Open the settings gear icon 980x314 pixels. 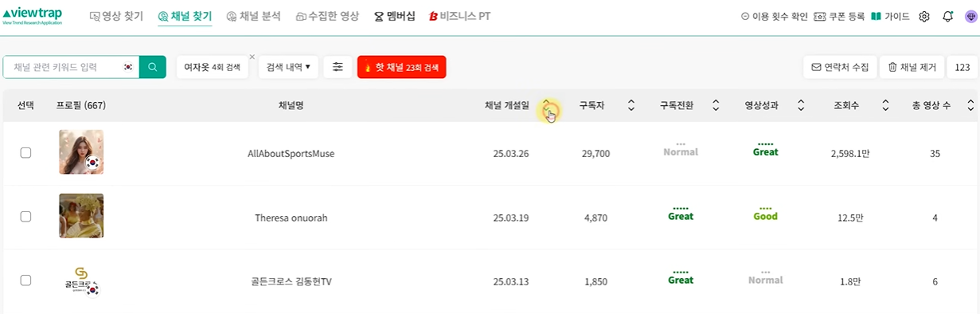(924, 16)
